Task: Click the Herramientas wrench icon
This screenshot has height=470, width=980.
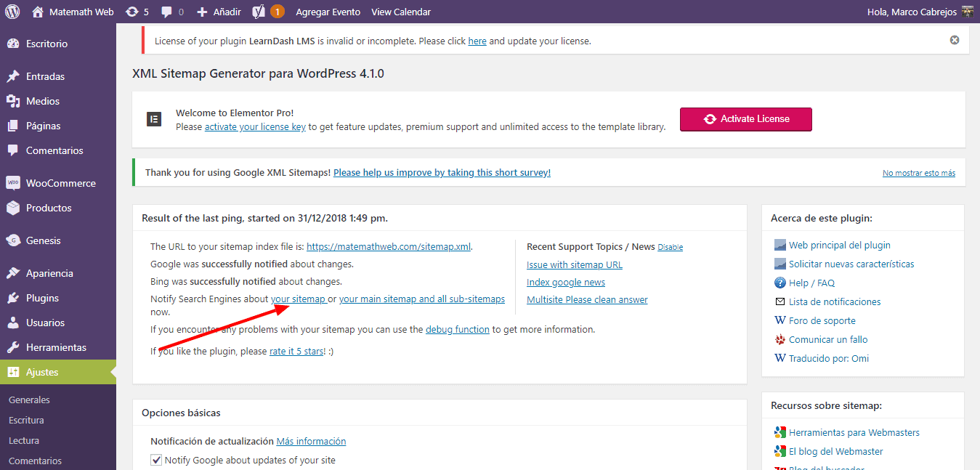Action: 13,347
